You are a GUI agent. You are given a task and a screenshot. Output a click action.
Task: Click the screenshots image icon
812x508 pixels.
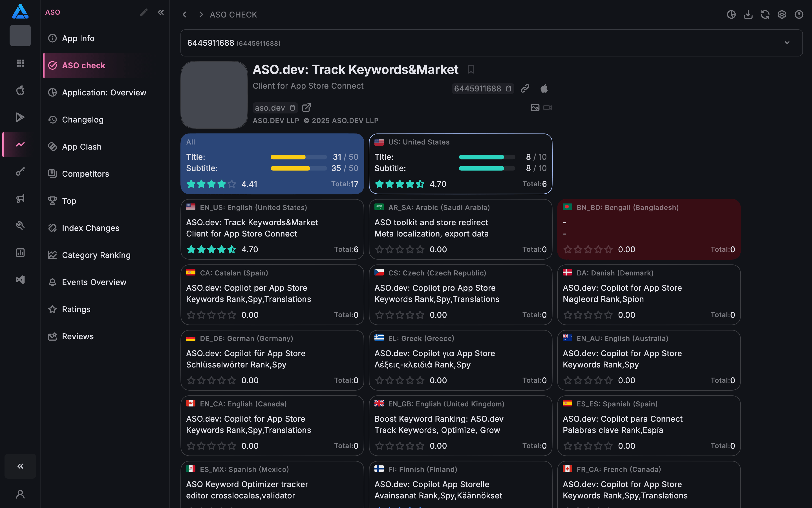[x=535, y=108]
